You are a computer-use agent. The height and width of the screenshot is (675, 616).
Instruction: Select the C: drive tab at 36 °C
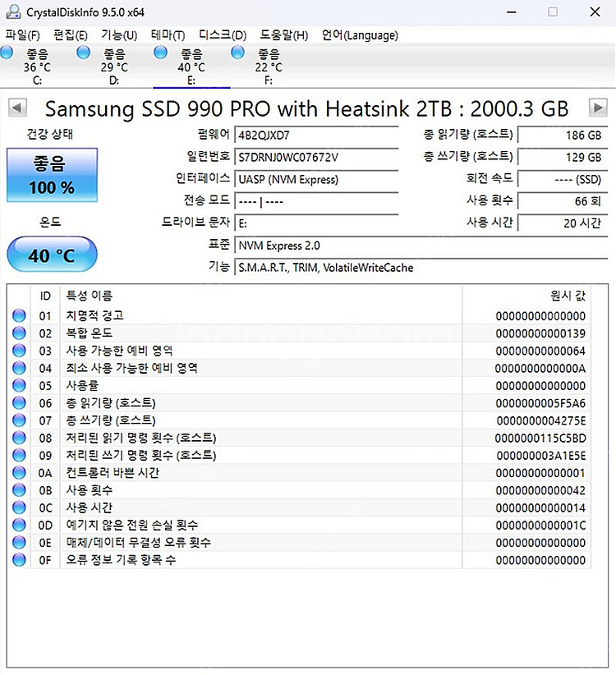click(x=37, y=67)
